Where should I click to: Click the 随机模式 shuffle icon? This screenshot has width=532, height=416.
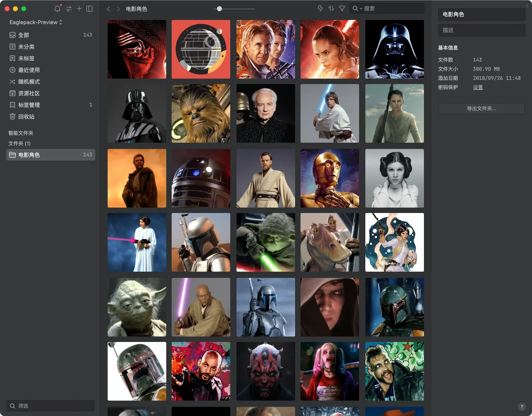12,82
